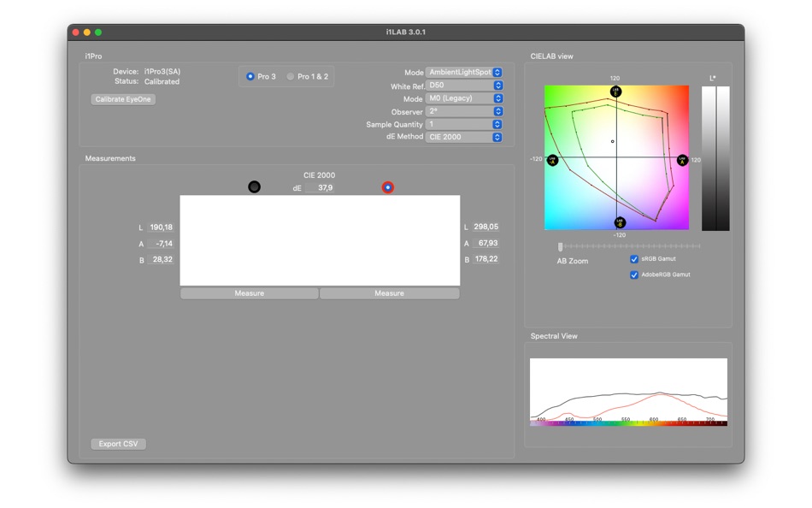Toggle the AdobeRGB Gamut checkbox

click(x=634, y=275)
